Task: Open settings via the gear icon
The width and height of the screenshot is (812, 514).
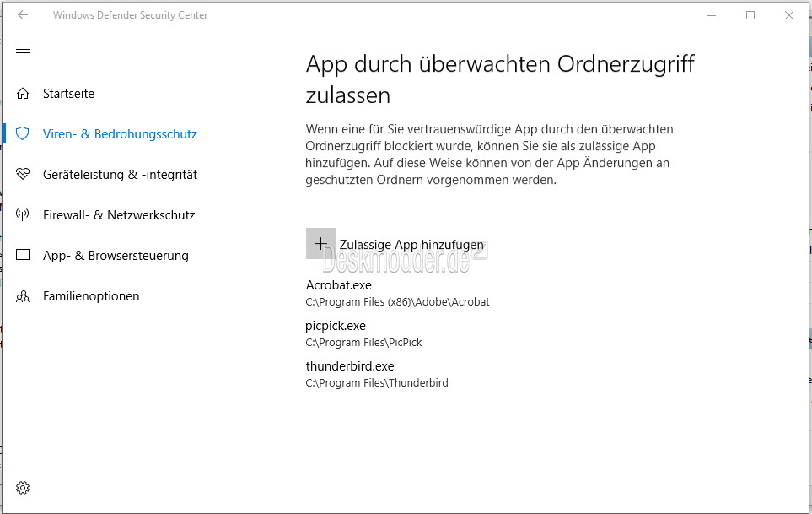Action: 23,488
